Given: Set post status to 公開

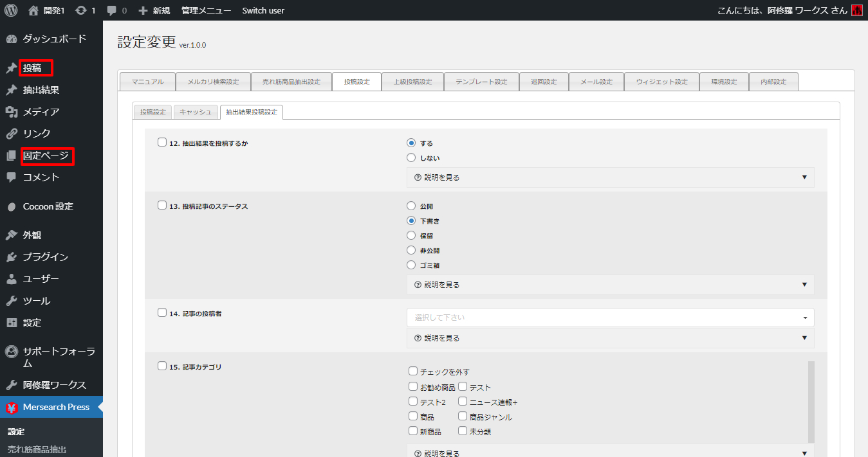Looking at the screenshot, I should tap(411, 206).
